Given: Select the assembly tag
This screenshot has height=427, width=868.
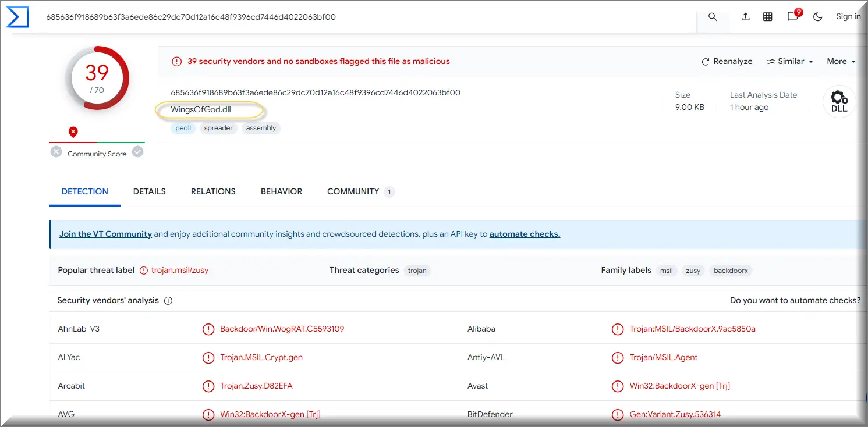Looking at the screenshot, I should (x=261, y=128).
